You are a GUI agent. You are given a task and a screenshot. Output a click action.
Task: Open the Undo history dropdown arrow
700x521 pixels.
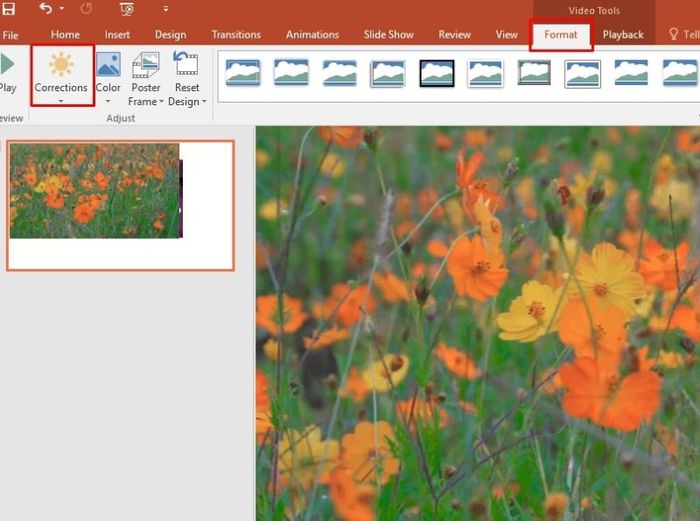click(62, 8)
